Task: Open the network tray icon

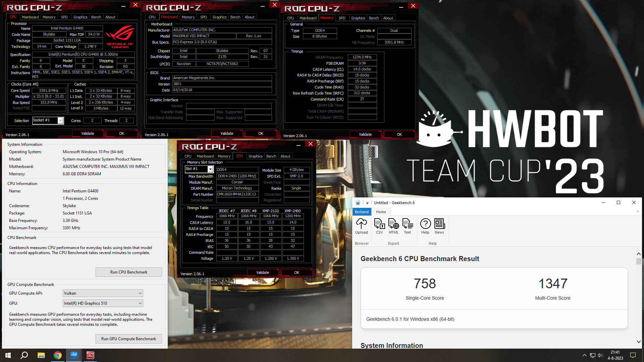Action: pos(593,355)
